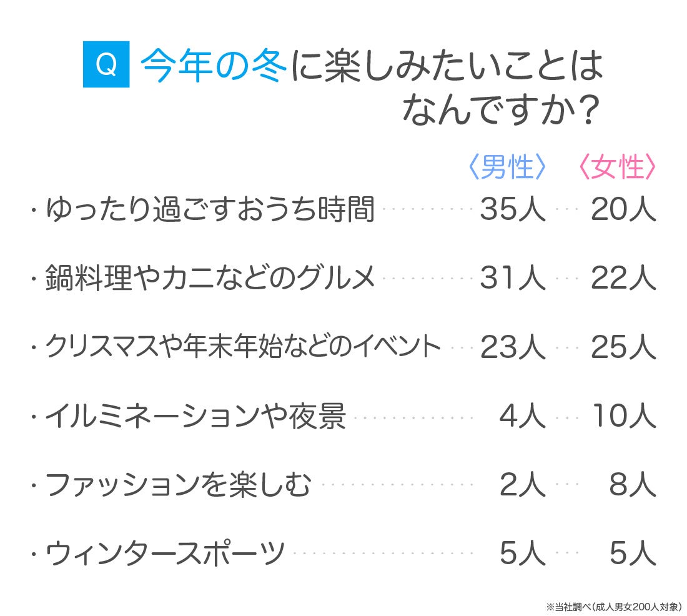Click the 2人 male count value
687x616 pixels.
coord(522,485)
